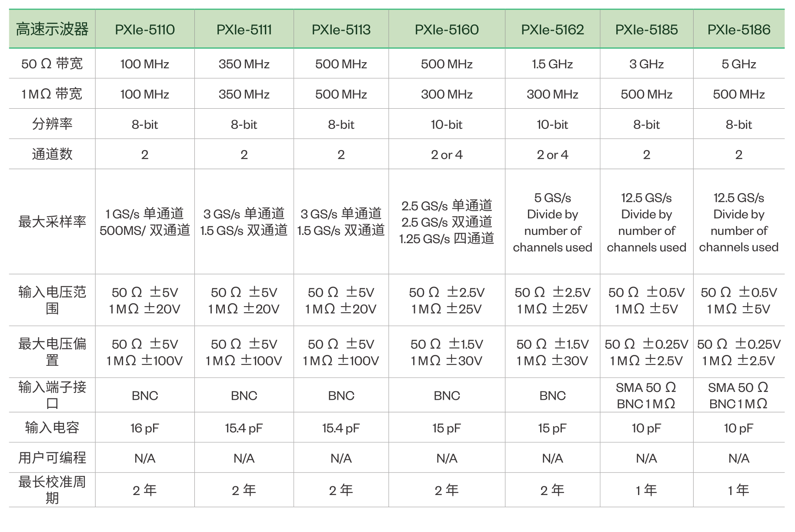This screenshot has height=532, width=795.
Task: Click the 16 pF input capacitance cell
Action: [x=145, y=428]
